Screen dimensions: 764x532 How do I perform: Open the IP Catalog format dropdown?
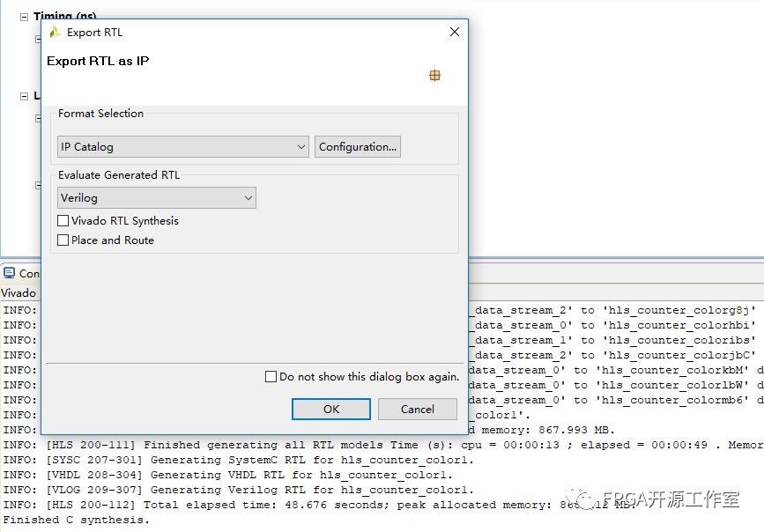(x=183, y=147)
